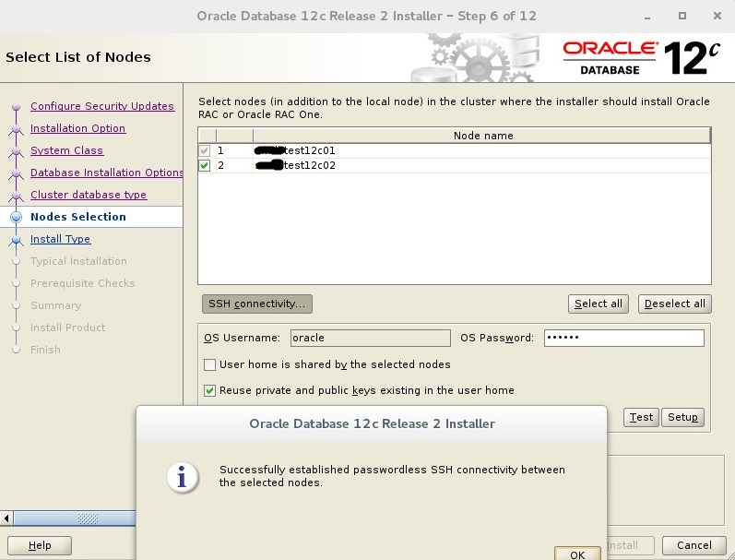This screenshot has height=560, width=735.
Task: Click the Deselect all button
Action: point(674,304)
